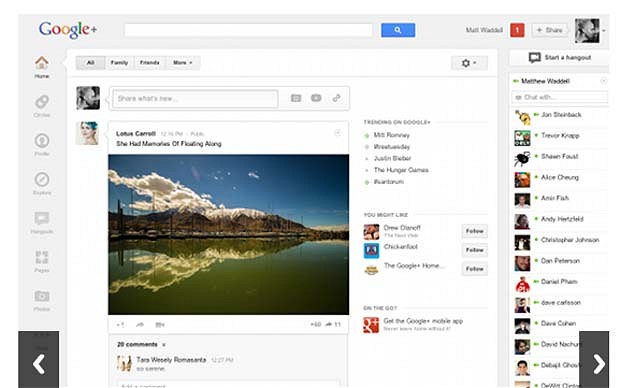This screenshot has width=620, height=388.
Task: Click the Google+ logo
Action: point(68,30)
